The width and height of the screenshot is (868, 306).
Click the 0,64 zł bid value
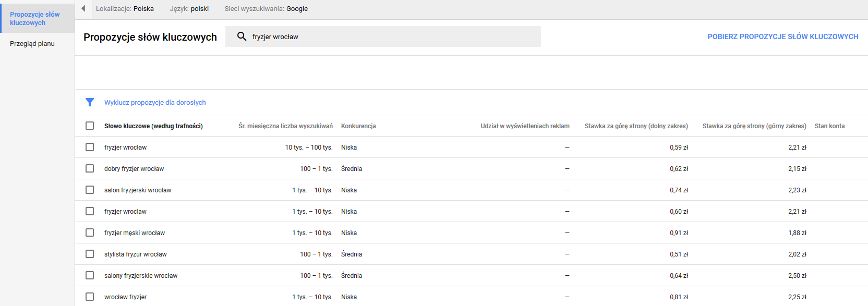[679, 275]
